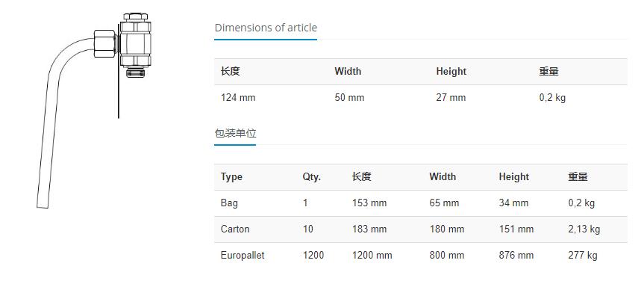
Task: Click the 重量 header in article dimensions table
Action: (x=548, y=71)
